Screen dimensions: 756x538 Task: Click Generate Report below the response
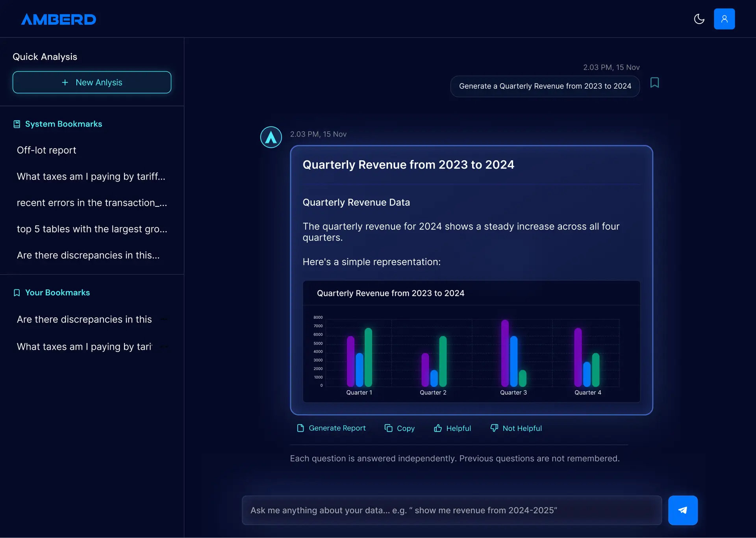tap(331, 428)
